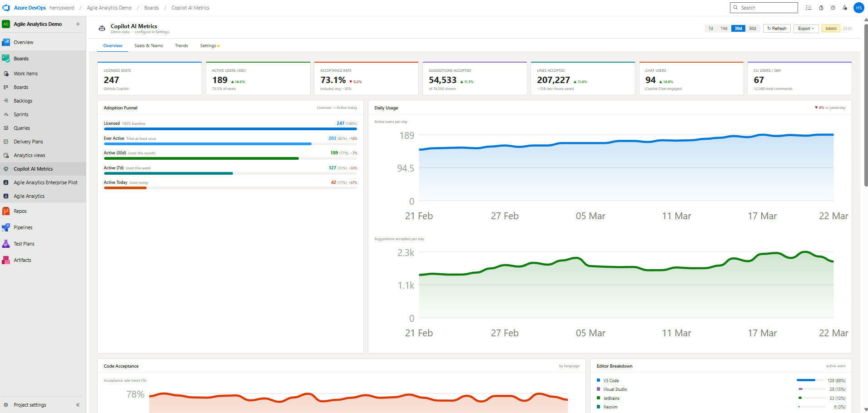Switch the time range to 90d
This screenshot has width=868, height=413.
[752, 28]
